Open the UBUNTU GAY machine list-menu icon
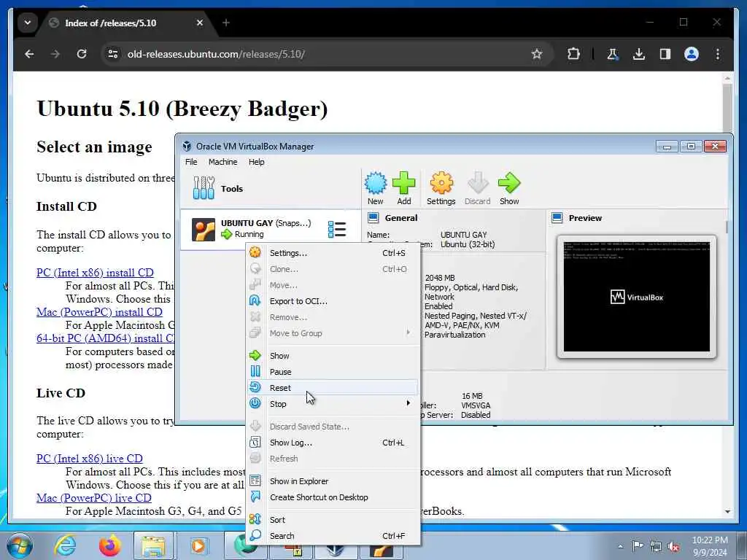This screenshot has height=560, width=747. [337, 229]
